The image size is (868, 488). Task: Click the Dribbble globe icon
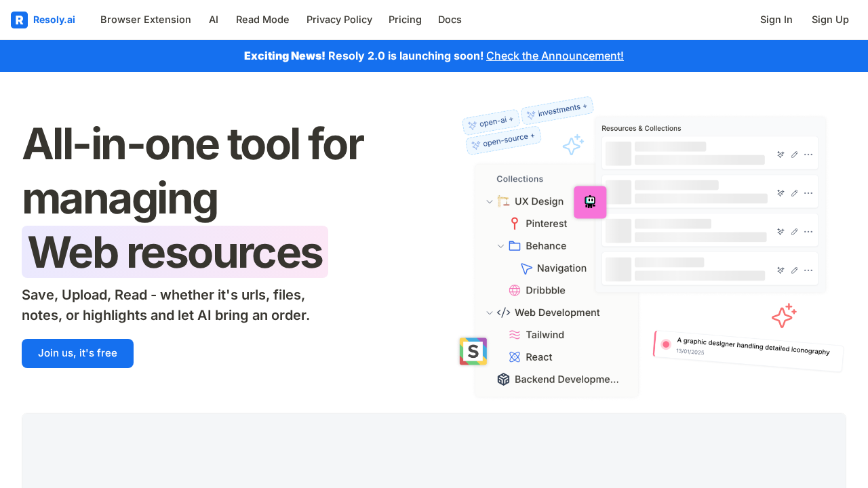[x=515, y=290]
